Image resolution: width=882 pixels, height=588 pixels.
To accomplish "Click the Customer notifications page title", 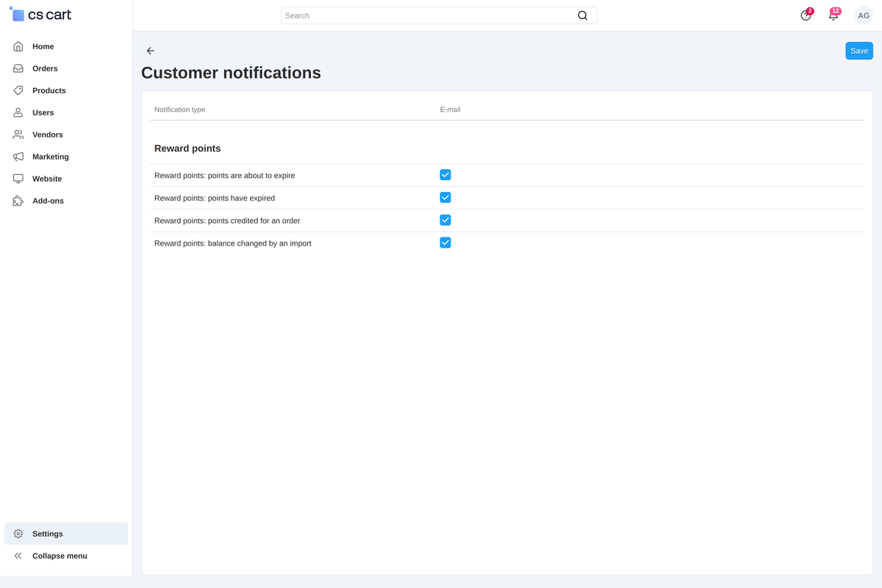I will [231, 73].
